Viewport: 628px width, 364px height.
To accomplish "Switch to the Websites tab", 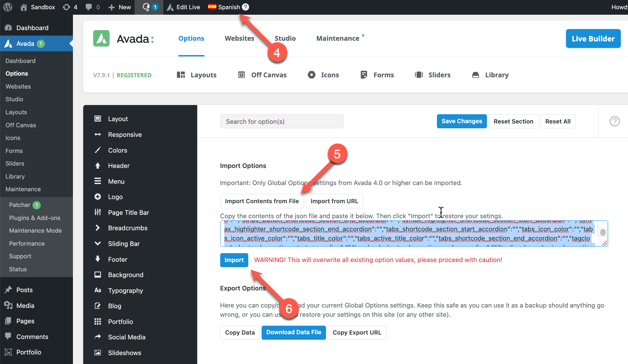I will 239,38.
